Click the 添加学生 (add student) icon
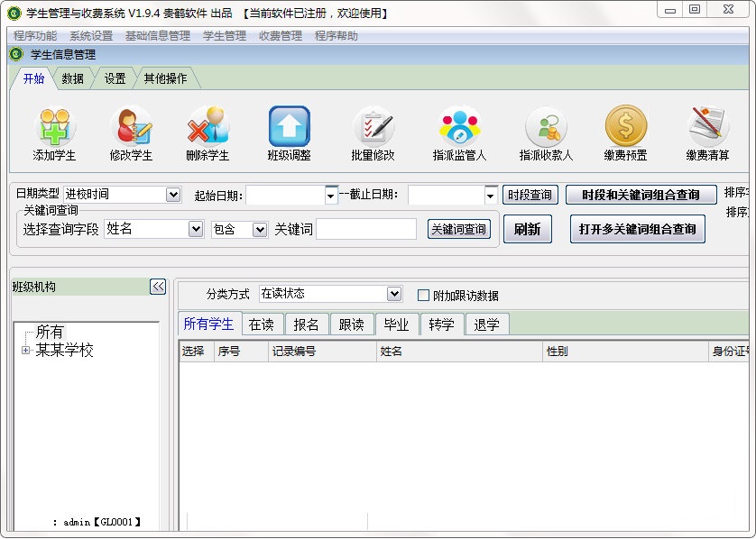Viewport: 756px width, 539px height. point(54,127)
